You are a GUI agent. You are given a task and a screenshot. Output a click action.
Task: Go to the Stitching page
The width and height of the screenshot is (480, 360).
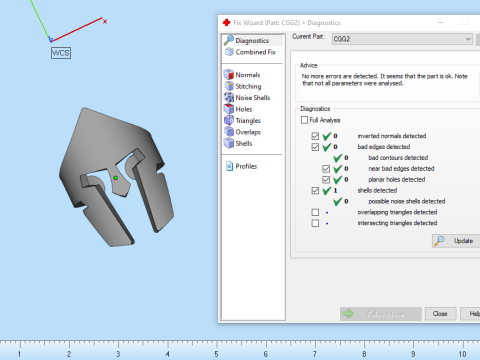pyautogui.click(x=248, y=86)
